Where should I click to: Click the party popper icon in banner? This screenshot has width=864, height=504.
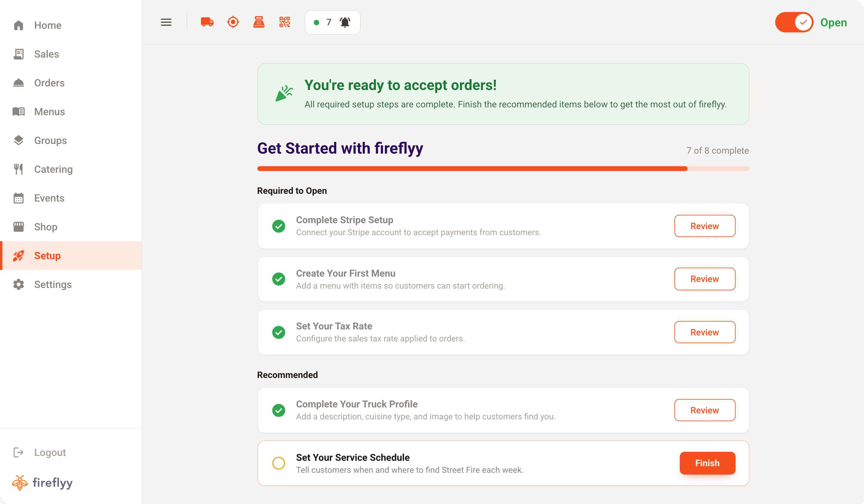point(284,94)
